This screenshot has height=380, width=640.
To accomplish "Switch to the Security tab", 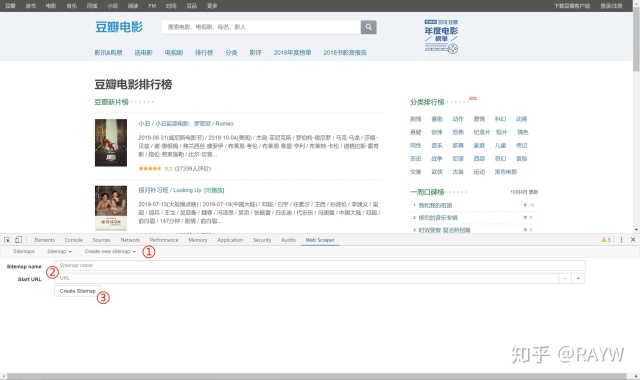I will 262,240.
